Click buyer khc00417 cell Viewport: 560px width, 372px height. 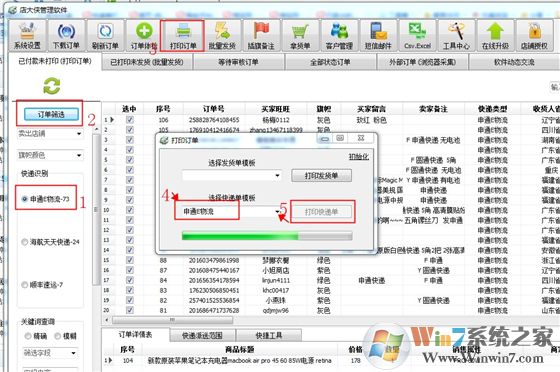click(276, 290)
